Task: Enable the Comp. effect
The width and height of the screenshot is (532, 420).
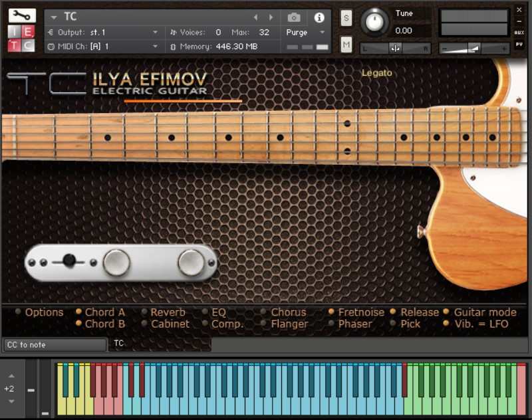Action: pos(205,324)
